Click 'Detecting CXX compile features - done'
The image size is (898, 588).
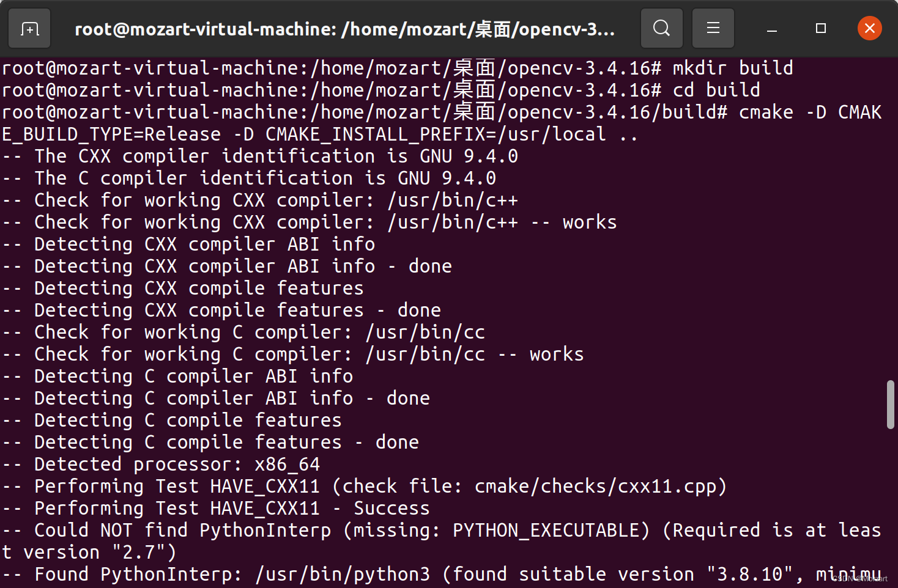pos(221,310)
